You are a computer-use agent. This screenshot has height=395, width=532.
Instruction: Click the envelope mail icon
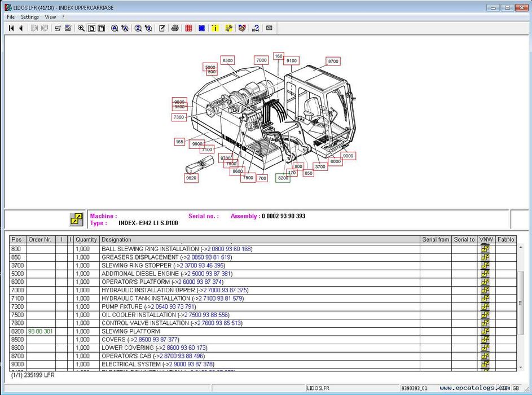click(x=269, y=28)
